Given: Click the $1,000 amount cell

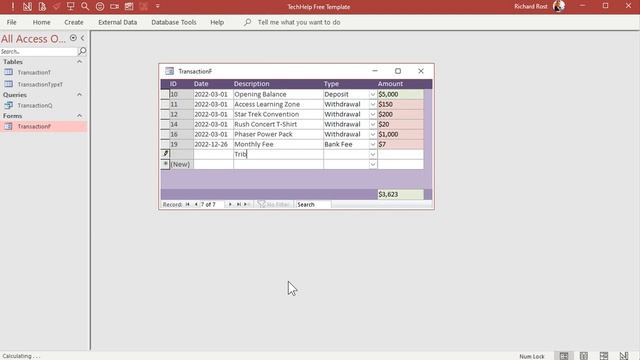Looking at the screenshot, I should [400, 134].
